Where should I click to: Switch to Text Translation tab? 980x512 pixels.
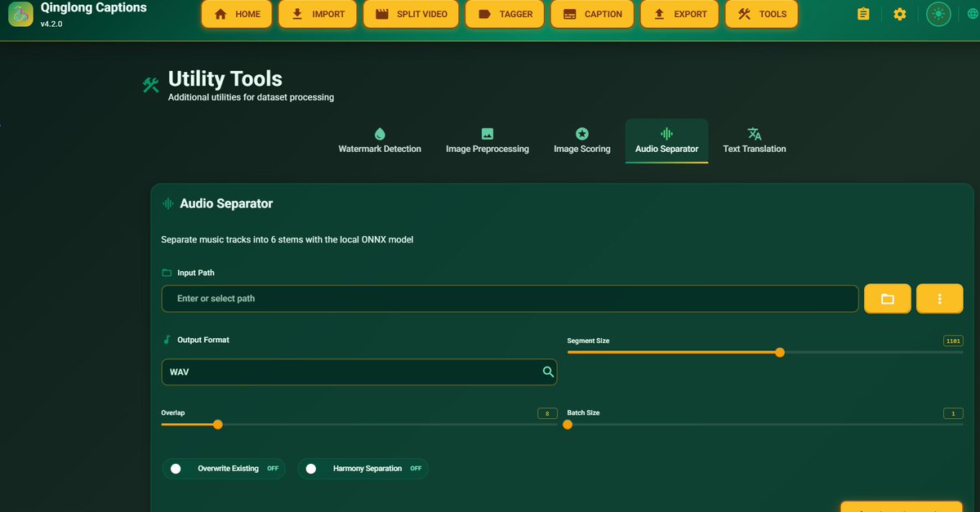coord(755,141)
